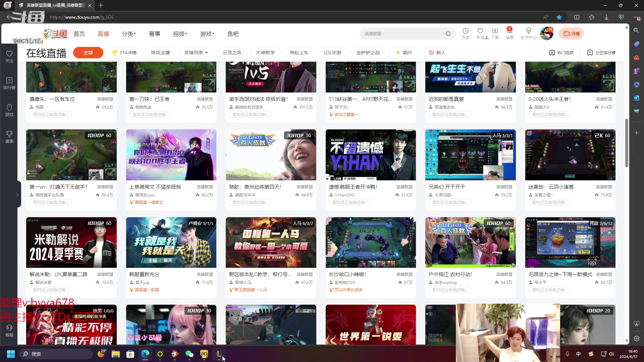Click the Edge sidebar plus add icon

point(636,133)
